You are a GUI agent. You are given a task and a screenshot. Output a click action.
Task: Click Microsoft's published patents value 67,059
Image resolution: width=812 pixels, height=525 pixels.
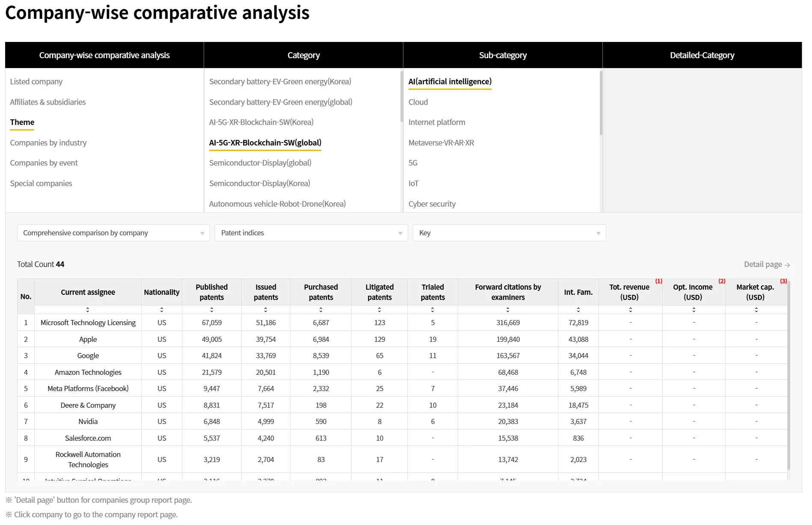(212, 323)
